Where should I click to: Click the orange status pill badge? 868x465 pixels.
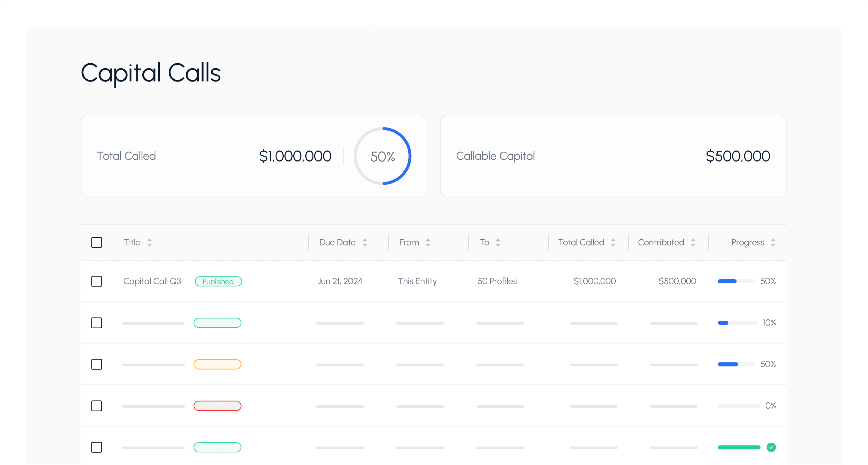(217, 364)
